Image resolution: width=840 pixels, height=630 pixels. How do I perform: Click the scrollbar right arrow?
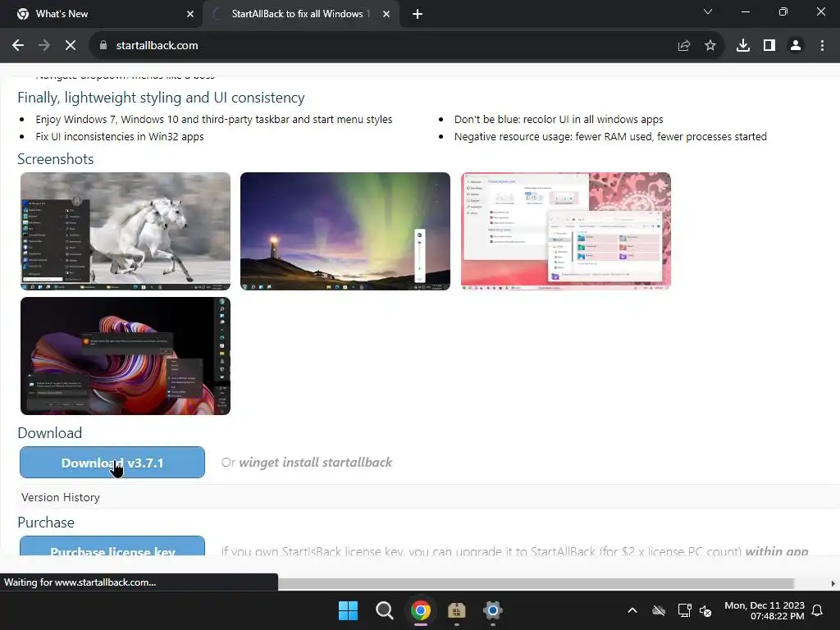coord(833,583)
